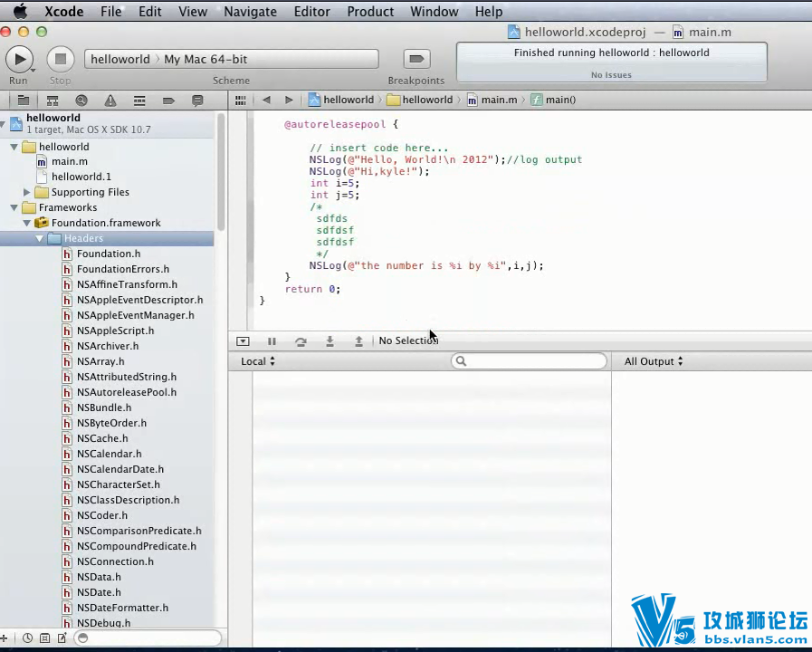
Task: Click the navigator filter text field
Action: click(x=148, y=638)
